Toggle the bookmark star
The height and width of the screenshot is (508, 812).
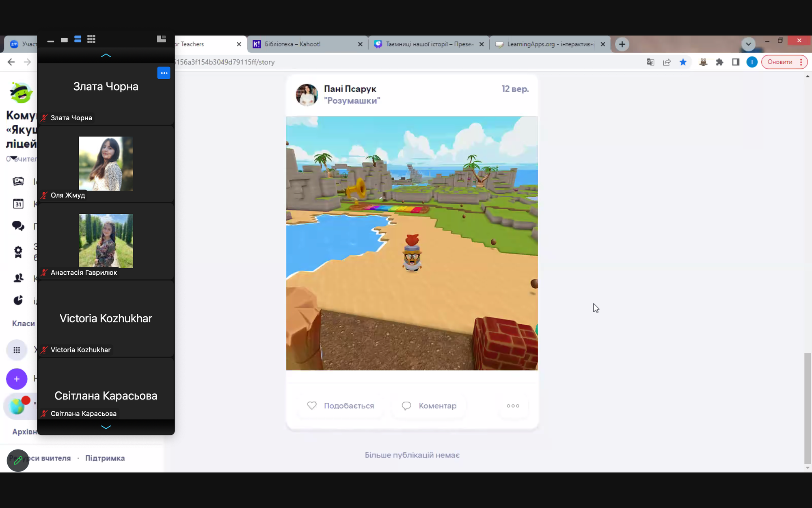683,62
